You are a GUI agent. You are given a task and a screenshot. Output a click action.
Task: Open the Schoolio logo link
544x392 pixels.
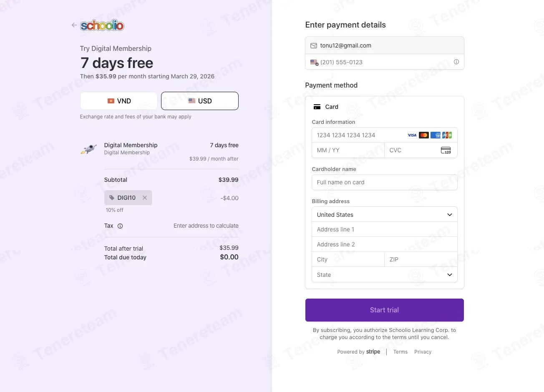[x=102, y=25]
